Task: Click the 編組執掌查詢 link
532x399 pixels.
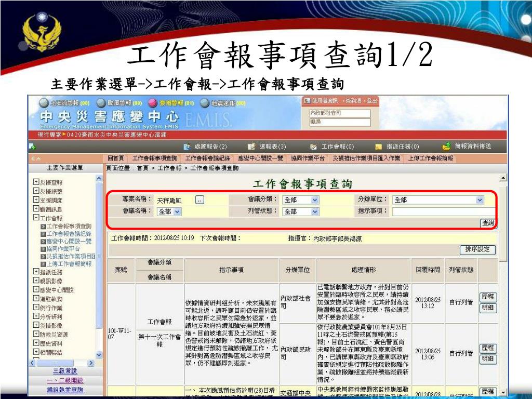Action: 65,390
